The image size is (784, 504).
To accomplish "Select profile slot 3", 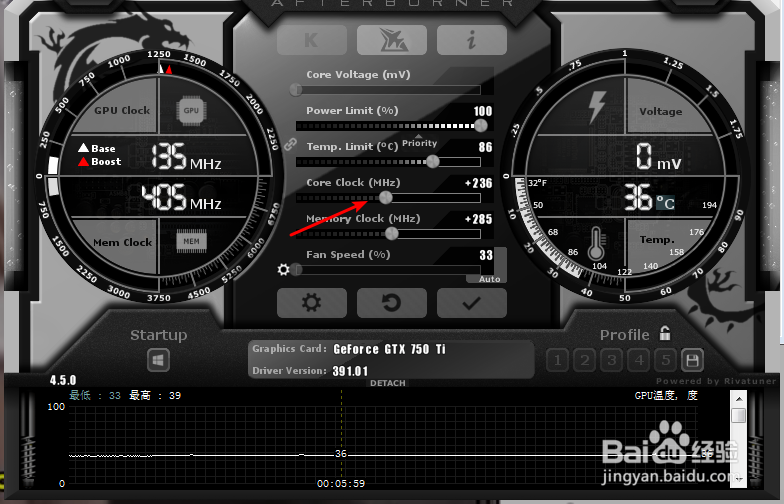I will pyautogui.click(x=612, y=360).
